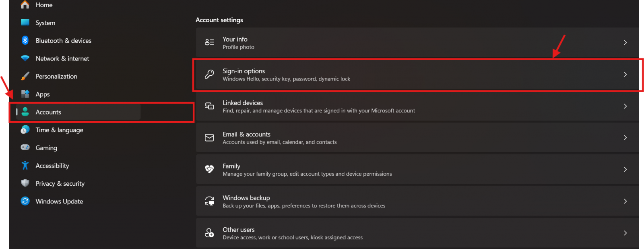Image resolution: width=644 pixels, height=249 pixels.
Task: Click the Gaming controller icon
Action: [25, 147]
